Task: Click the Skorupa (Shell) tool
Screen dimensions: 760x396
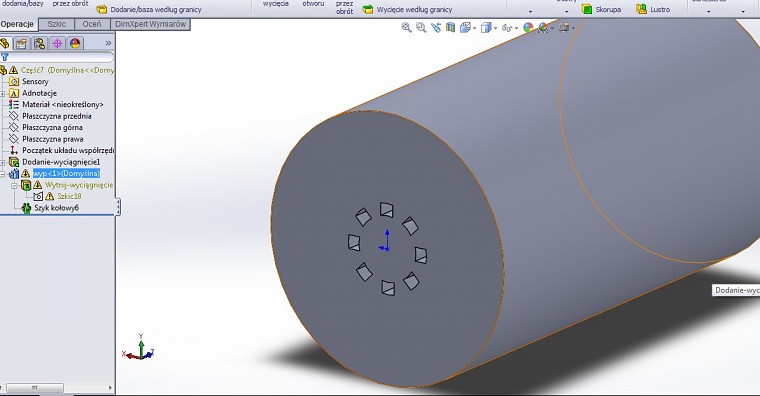Action: pyautogui.click(x=602, y=9)
